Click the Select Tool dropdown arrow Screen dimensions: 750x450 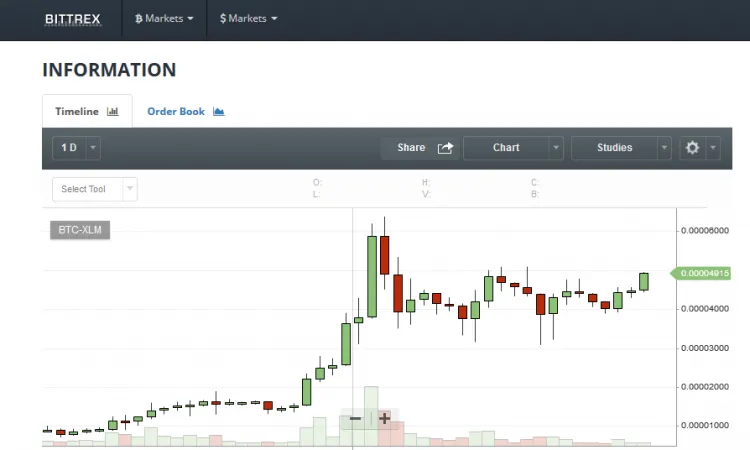[130, 188]
